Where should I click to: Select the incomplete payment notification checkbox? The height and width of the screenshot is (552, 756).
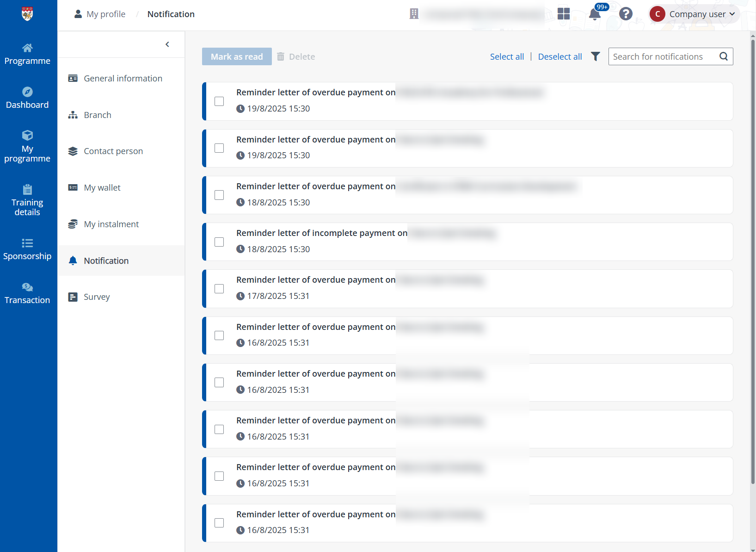(219, 242)
